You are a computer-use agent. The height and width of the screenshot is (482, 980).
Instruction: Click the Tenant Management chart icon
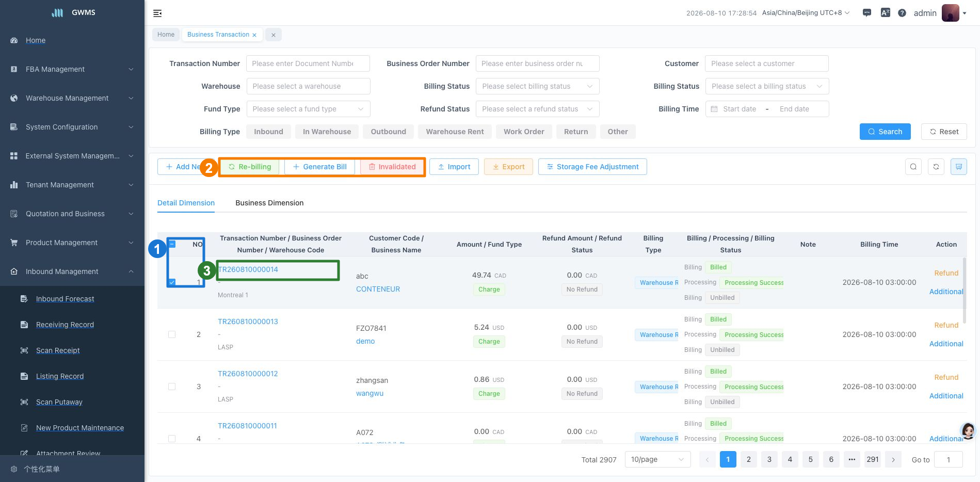pyautogui.click(x=14, y=185)
